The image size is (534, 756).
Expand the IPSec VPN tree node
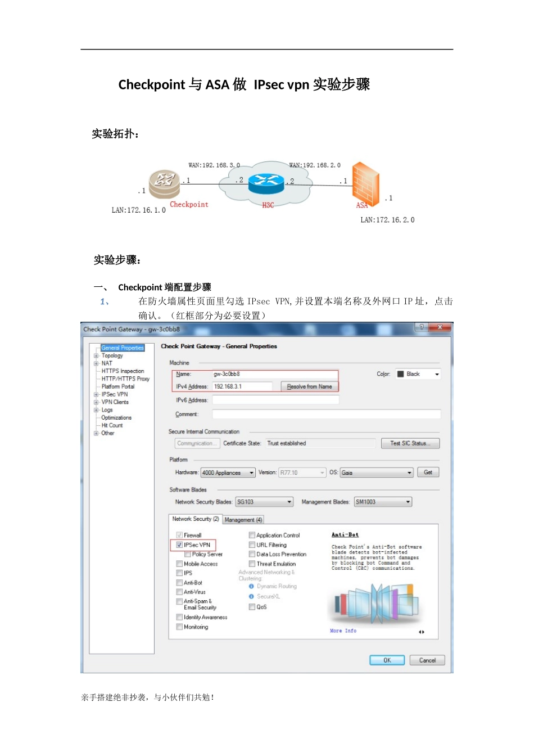[x=96, y=394]
